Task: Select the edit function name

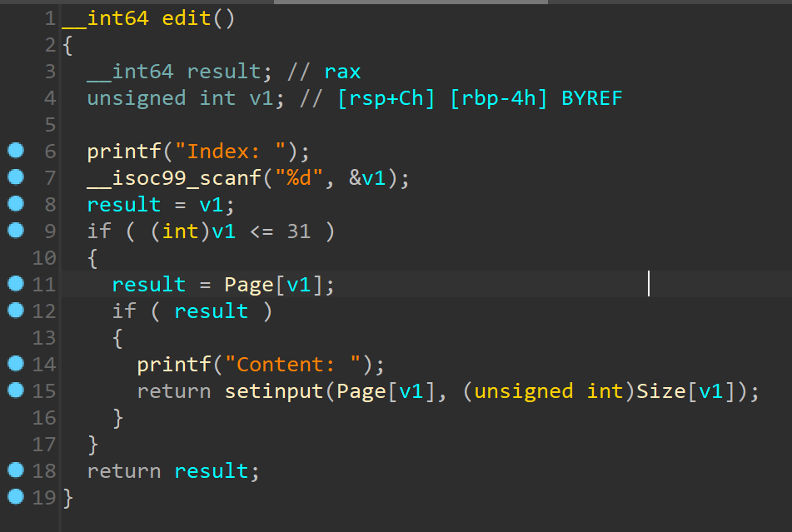Action: click(187, 18)
